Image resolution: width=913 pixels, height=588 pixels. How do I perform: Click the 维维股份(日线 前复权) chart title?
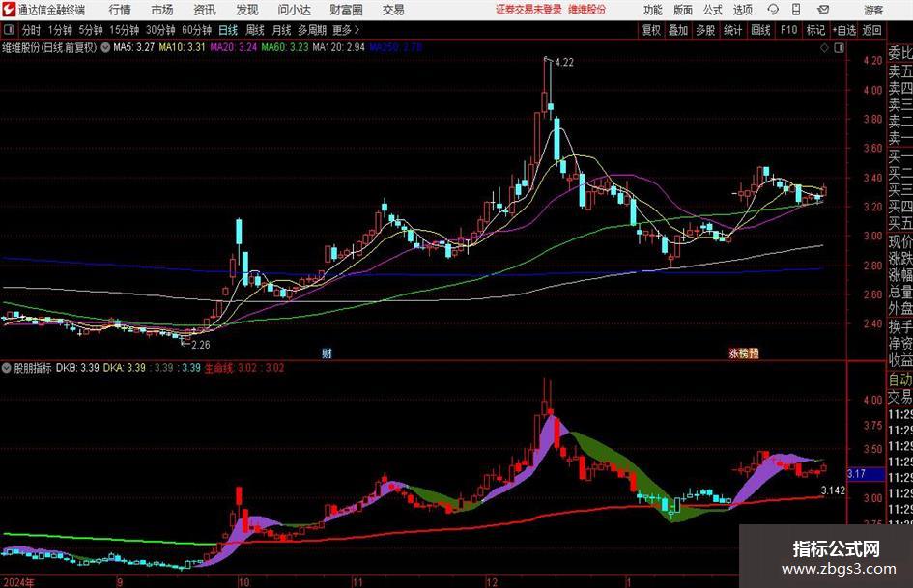[x=49, y=47]
